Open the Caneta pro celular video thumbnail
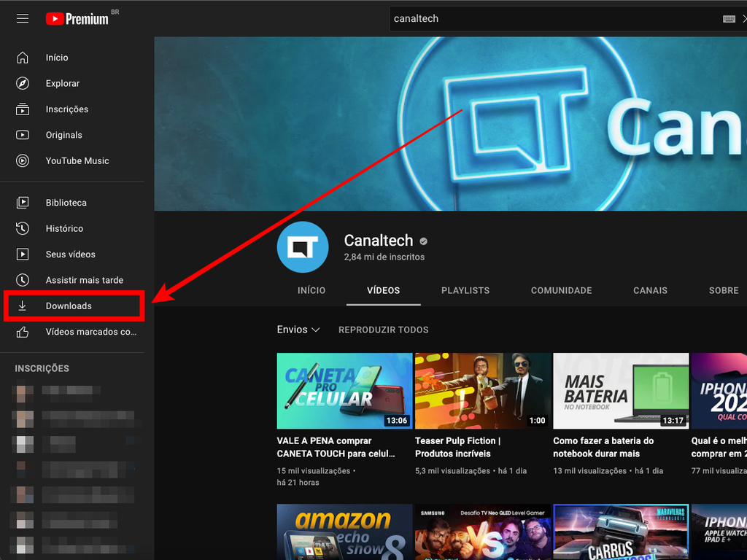The image size is (747, 560). [344, 391]
